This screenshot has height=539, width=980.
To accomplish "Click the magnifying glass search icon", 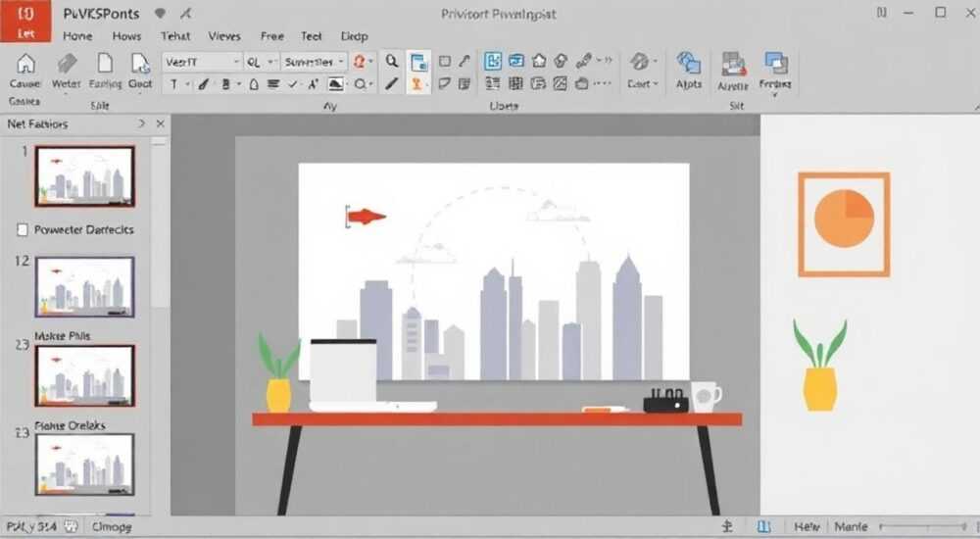I will pyautogui.click(x=391, y=62).
